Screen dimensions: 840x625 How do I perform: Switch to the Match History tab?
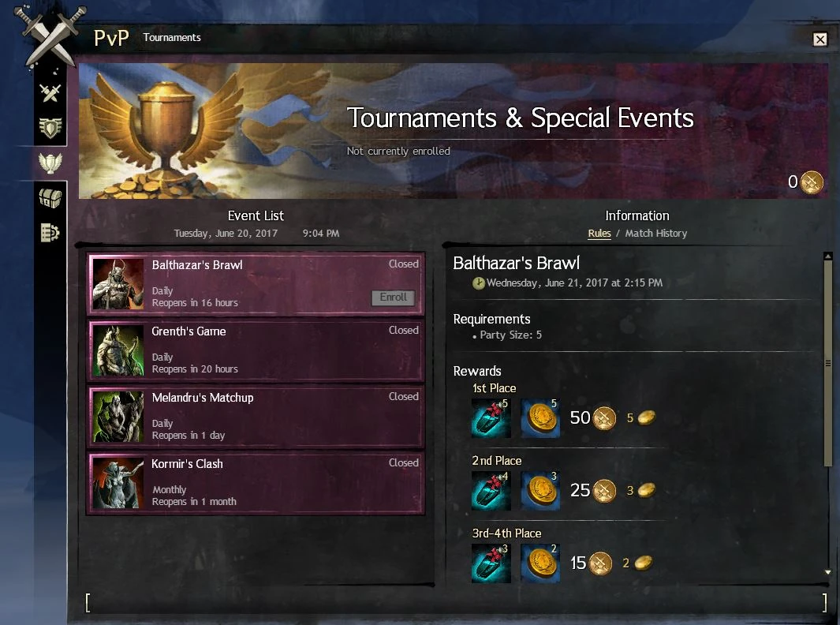click(655, 233)
